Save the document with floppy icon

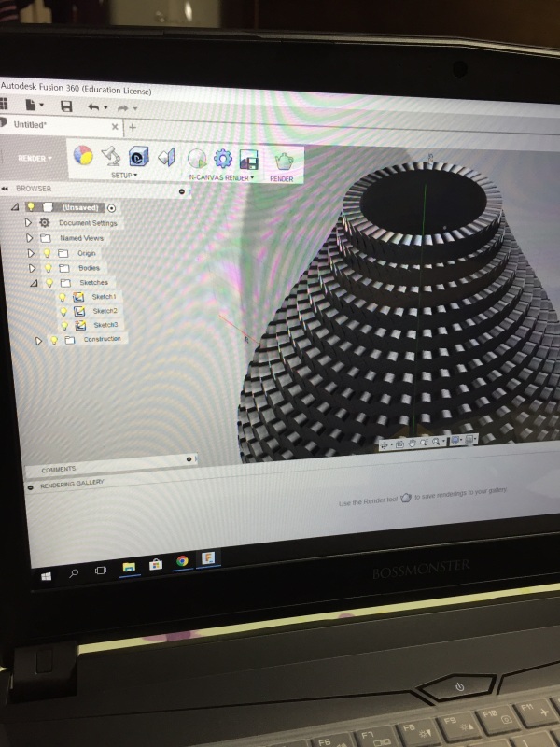point(66,106)
